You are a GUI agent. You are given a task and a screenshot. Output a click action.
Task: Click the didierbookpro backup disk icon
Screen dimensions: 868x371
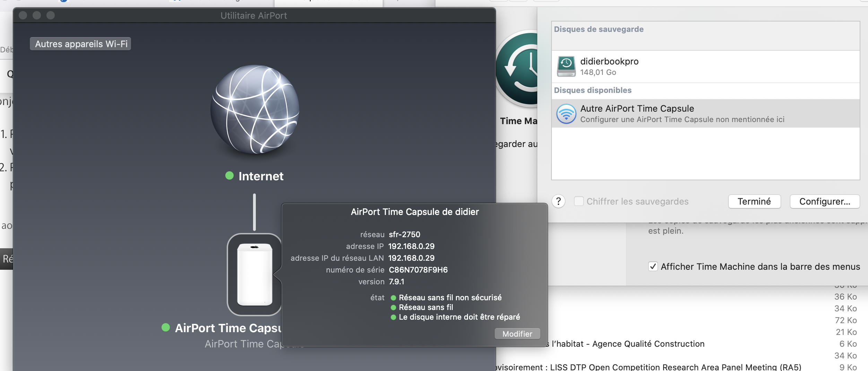tap(566, 66)
